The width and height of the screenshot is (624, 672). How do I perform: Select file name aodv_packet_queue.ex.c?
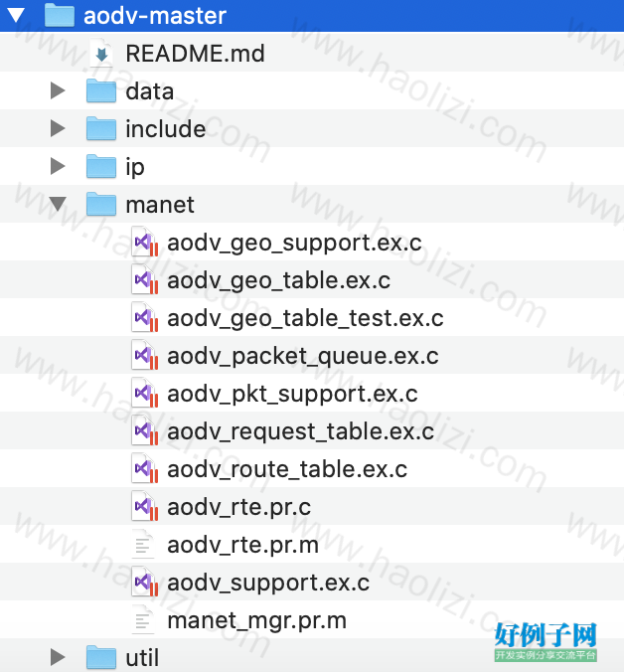pyautogui.click(x=303, y=357)
